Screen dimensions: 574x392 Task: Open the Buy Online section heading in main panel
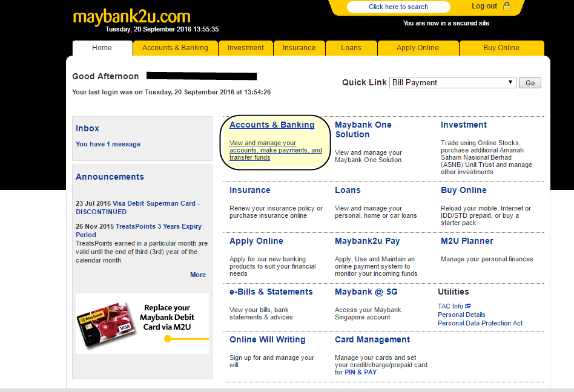point(463,190)
